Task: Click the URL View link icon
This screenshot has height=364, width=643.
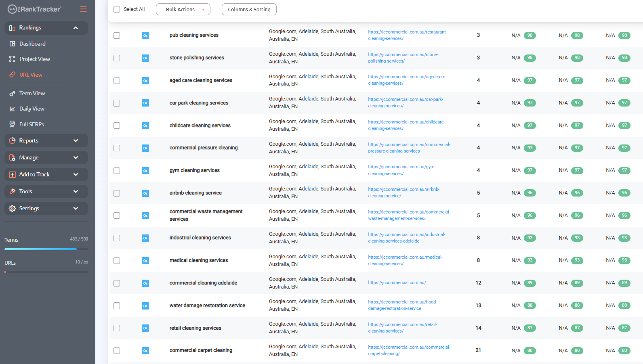Action: [x=13, y=75]
